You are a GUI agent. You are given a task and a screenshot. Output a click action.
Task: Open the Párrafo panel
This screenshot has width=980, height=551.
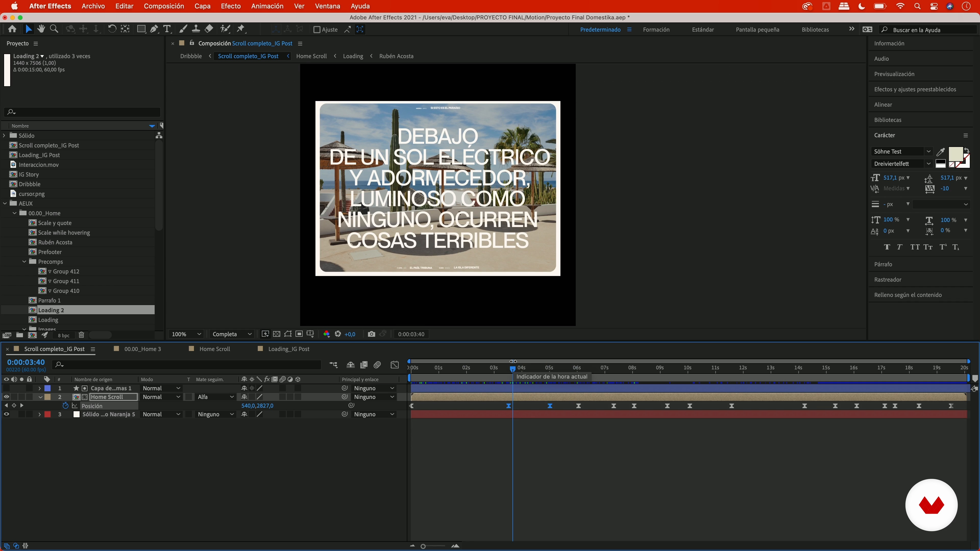coord(883,264)
